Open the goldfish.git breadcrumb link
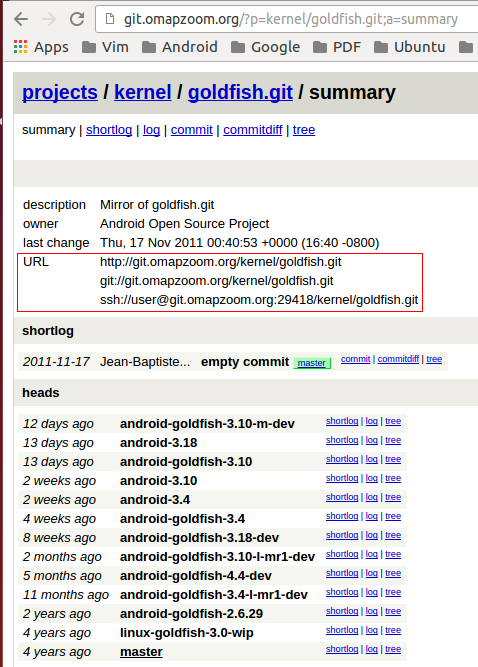 pyautogui.click(x=240, y=92)
